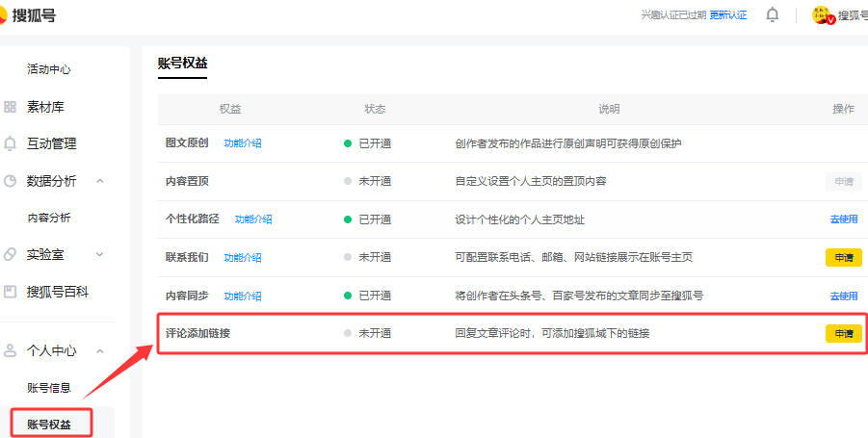
Task: Expand the 实验室 menu chevron
Action: 99,254
